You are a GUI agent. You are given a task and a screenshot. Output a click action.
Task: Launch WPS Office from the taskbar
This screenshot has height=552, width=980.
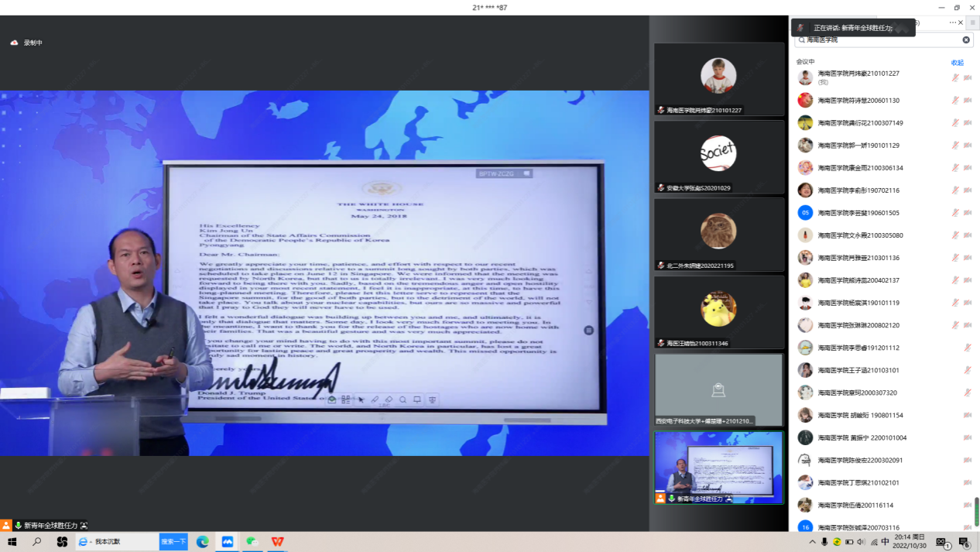click(277, 542)
